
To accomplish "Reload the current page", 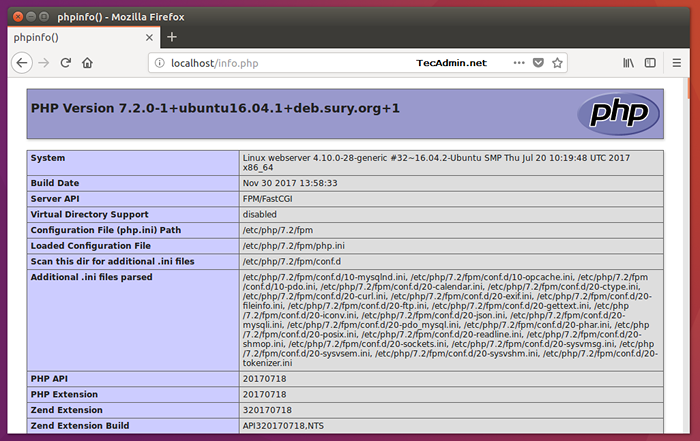I will (65, 62).
